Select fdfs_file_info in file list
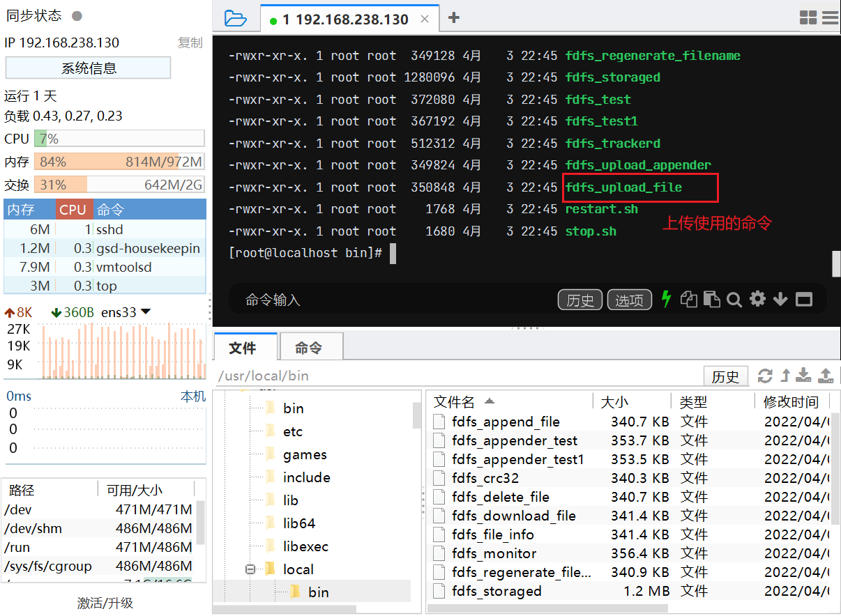 (493, 534)
